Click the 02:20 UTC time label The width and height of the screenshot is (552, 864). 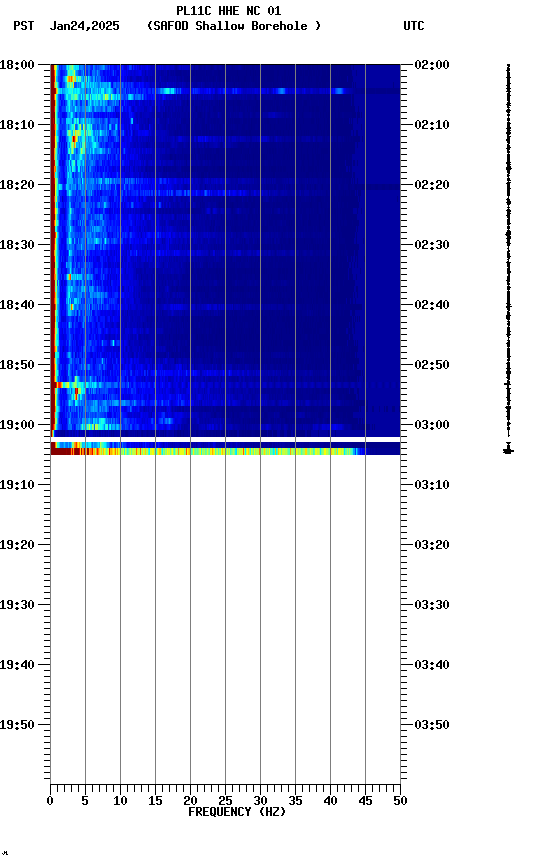432,185
